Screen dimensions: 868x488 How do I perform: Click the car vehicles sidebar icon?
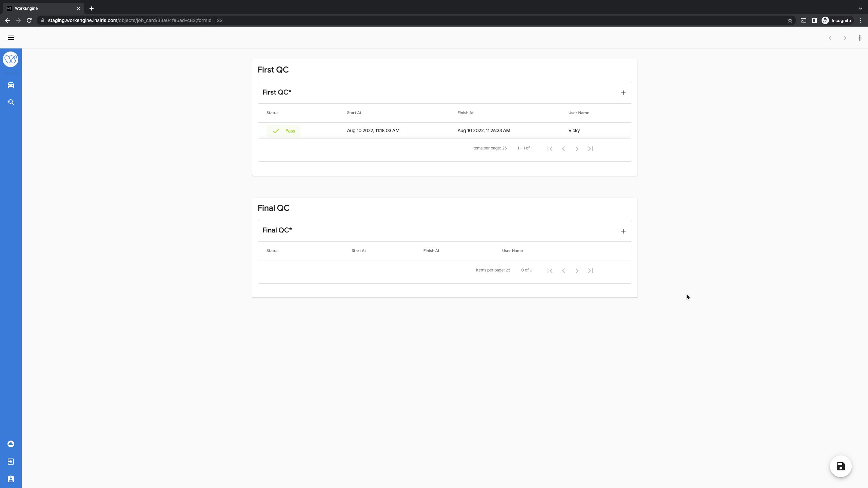tap(11, 85)
